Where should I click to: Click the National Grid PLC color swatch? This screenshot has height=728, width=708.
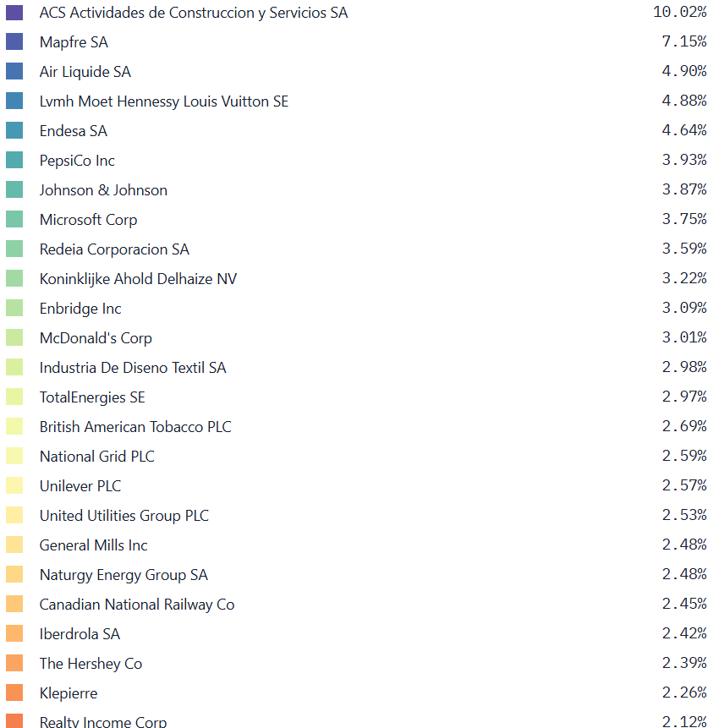click(14, 457)
